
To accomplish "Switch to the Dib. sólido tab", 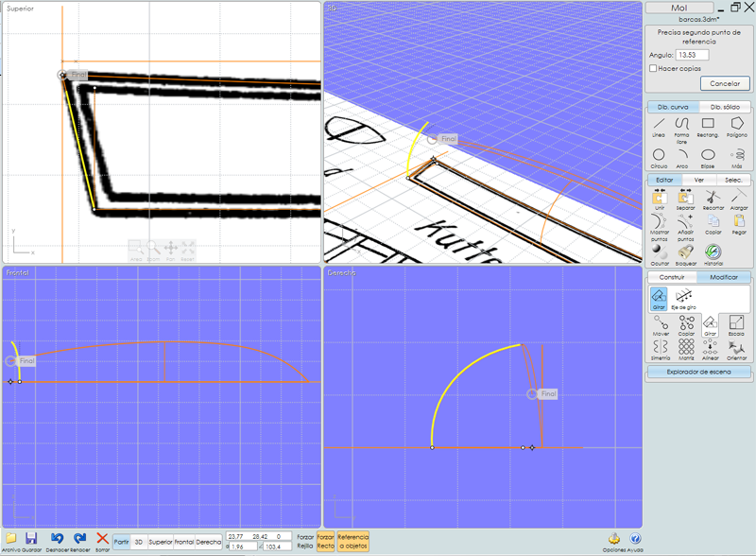I will point(725,107).
